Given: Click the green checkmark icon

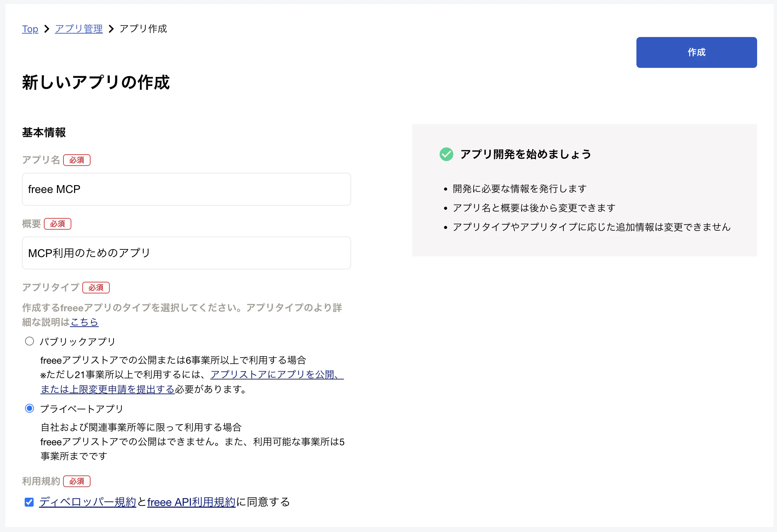Looking at the screenshot, I should tap(446, 154).
